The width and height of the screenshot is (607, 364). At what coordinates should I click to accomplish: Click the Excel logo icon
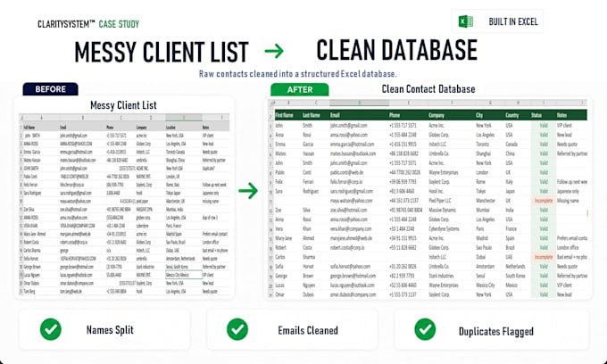point(466,21)
